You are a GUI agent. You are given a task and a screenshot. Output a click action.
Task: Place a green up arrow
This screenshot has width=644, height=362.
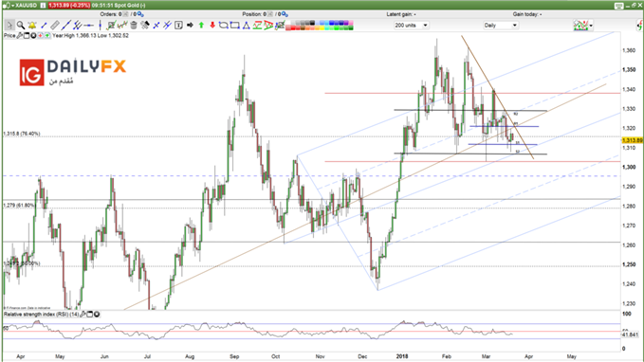201,25
